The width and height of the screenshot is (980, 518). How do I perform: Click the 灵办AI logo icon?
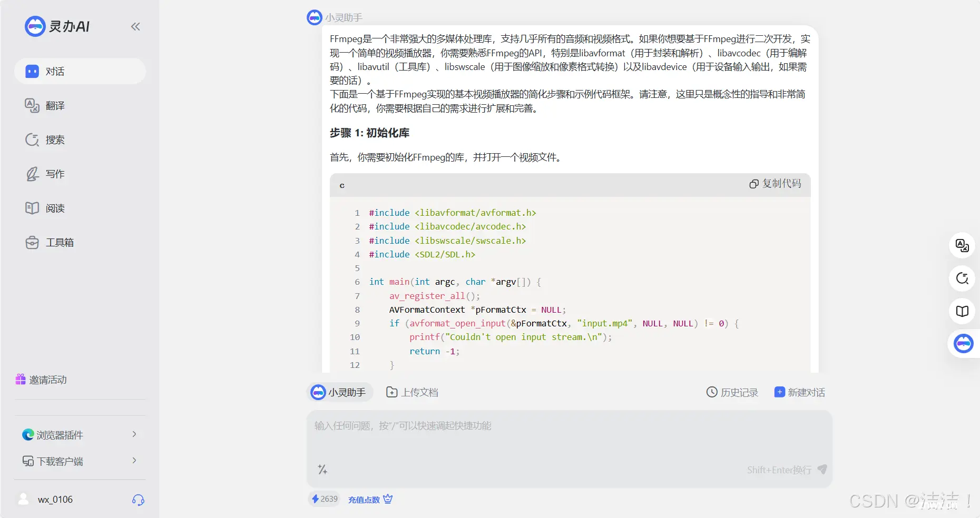tap(35, 26)
